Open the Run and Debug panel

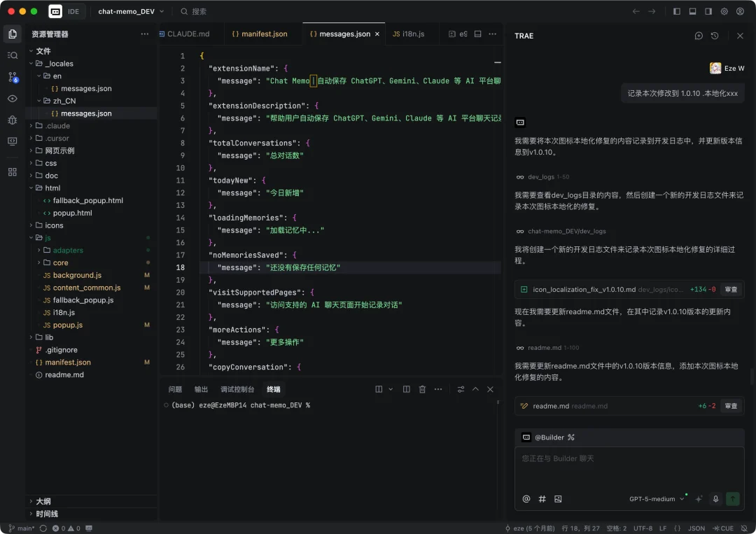(12, 119)
